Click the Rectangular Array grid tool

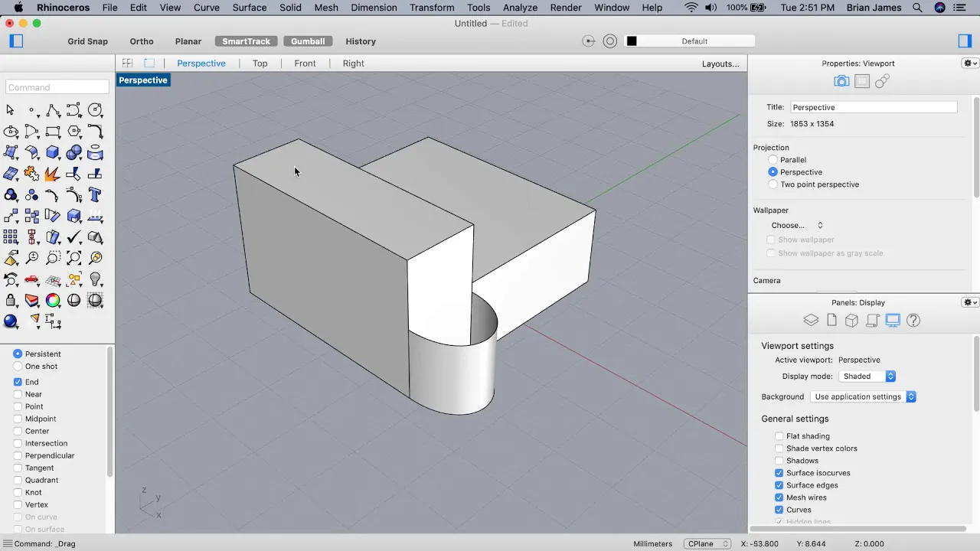coord(11,237)
